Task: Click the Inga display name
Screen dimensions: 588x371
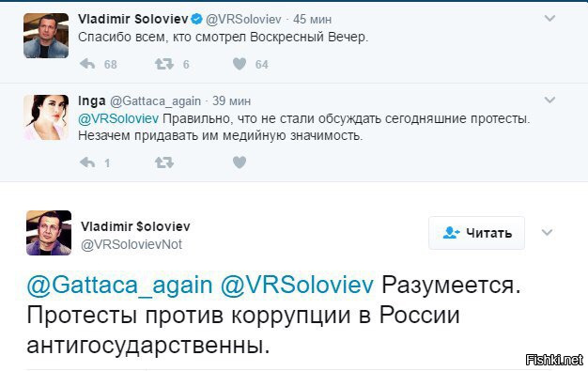Action: [x=92, y=100]
